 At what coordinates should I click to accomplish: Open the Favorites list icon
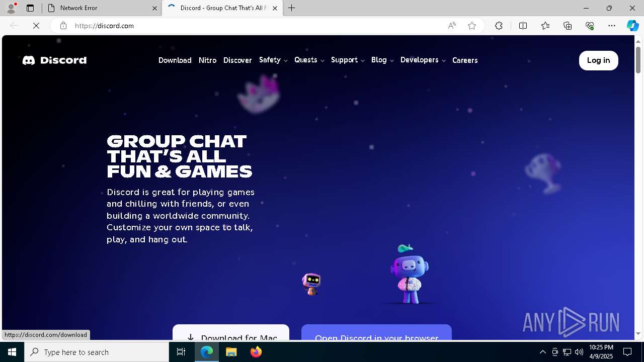pos(545,26)
